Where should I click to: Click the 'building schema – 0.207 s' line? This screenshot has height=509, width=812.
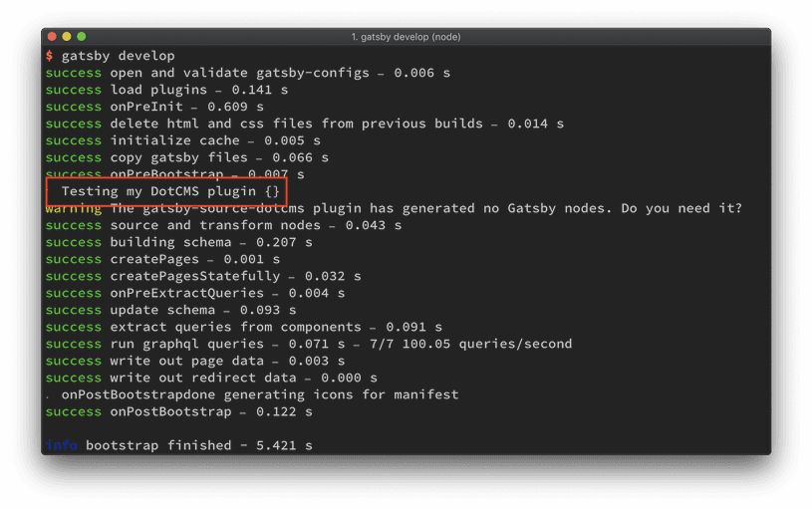178,242
